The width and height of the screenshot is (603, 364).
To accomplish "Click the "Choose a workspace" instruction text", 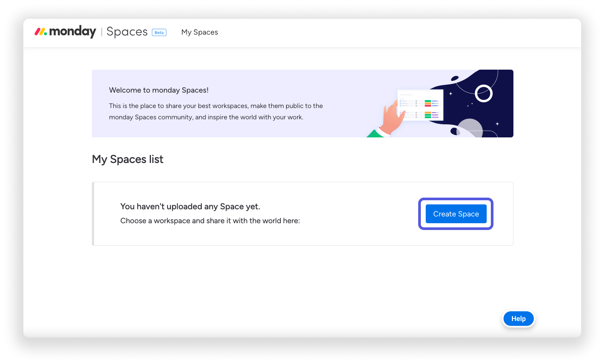I will 210,221.
